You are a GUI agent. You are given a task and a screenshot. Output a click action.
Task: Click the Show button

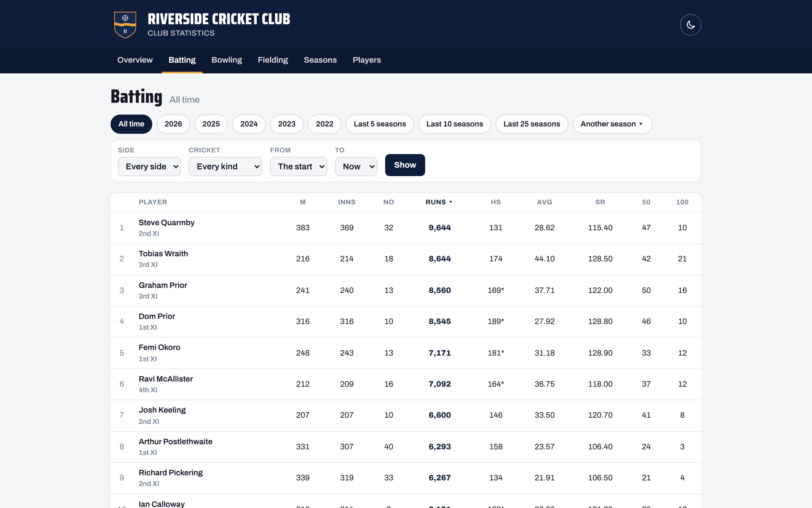pyautogui.click(x=405, y=165)
